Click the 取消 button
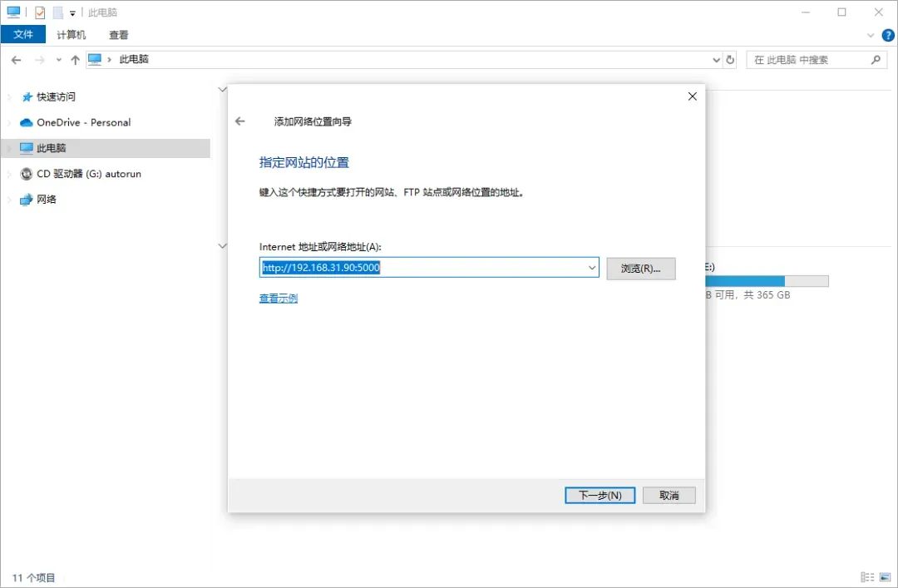This screenshot has height=588, width=898. pyautogui.click(x=669, y=495)
